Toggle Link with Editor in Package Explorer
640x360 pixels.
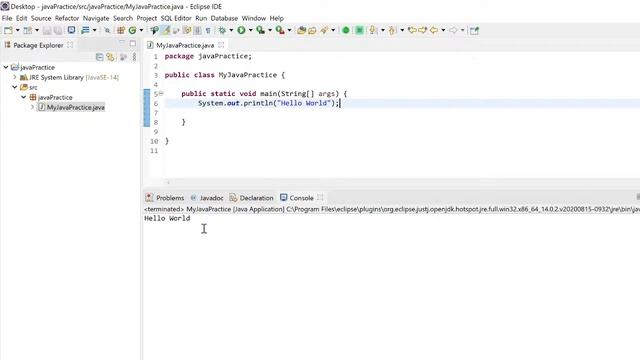tap(110, 57)
